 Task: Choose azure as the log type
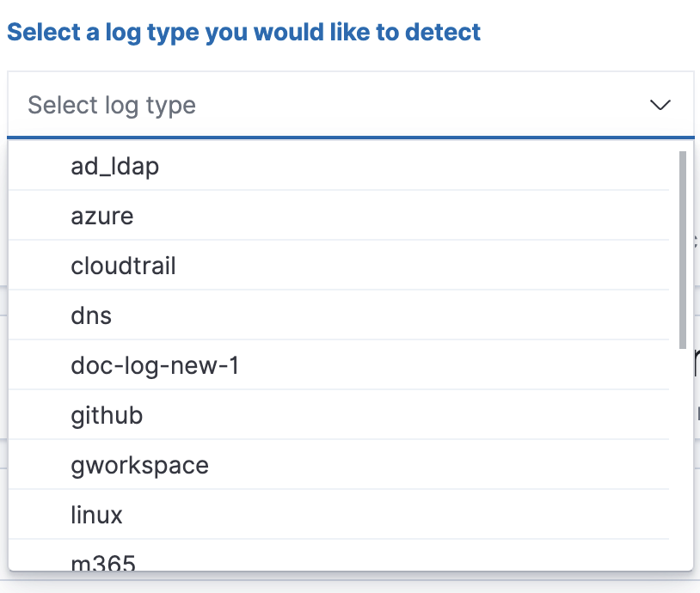(102, 216)
